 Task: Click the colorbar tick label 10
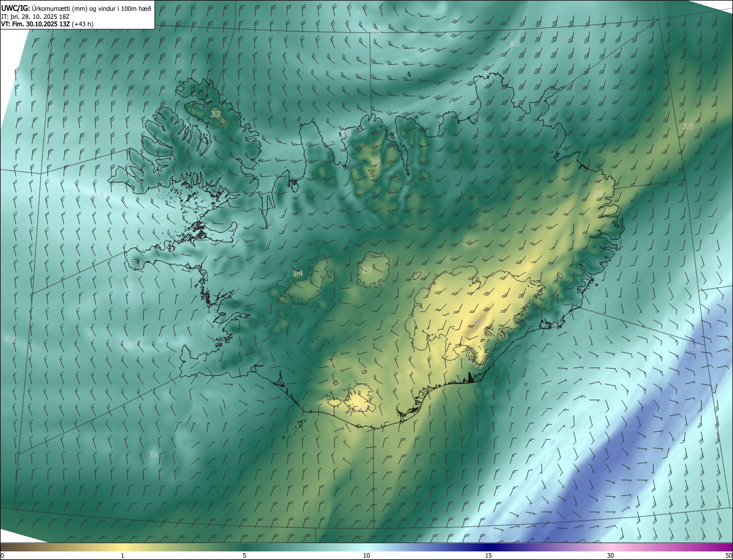[x=366, y=556]
